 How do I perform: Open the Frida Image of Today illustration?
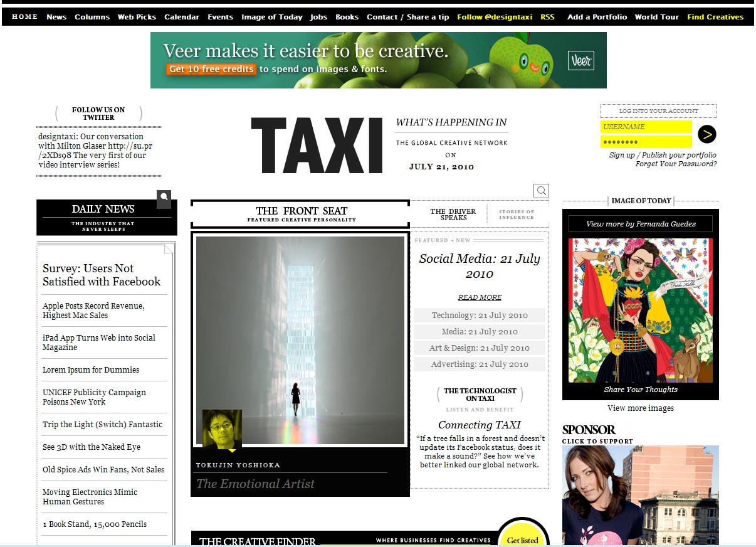(641, 311)
